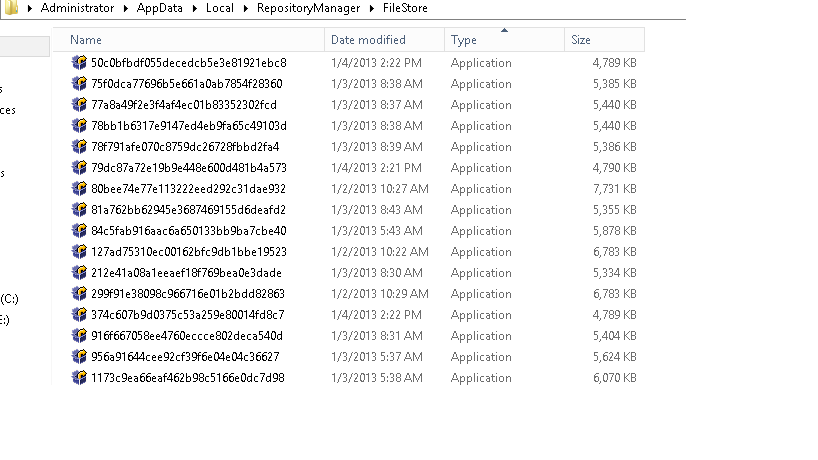The width and height of the screenshot is (818, 460).
Task: Click the 1/2/2013 10:29 AM date cell
Action: coord(380,294)
